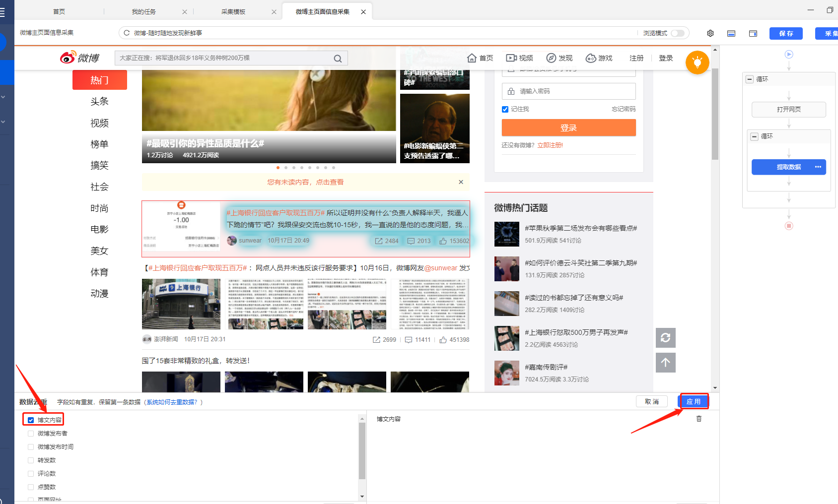Click the page scrollbar down arrow
The width and height of the screenshot is (838, 504).
tap(715, 388)
